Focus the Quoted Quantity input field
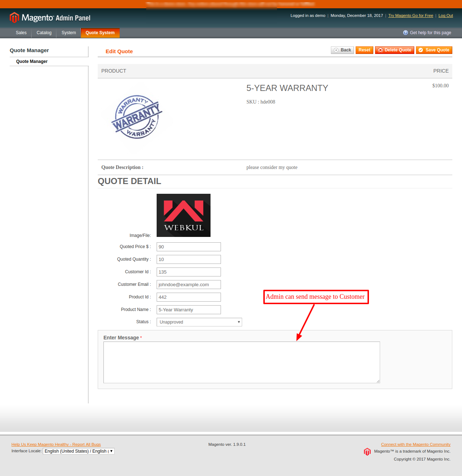The height and width of the screenshot is (476, 462). pos(189,260)
